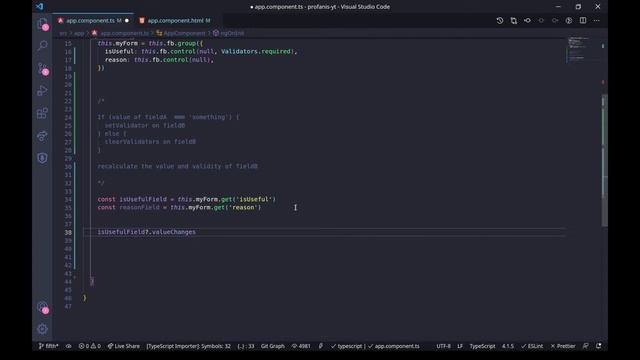This screenshot has width=640, height=360.
Task: Click the circled icon next to split editor
Action: (x=569, y=20)
